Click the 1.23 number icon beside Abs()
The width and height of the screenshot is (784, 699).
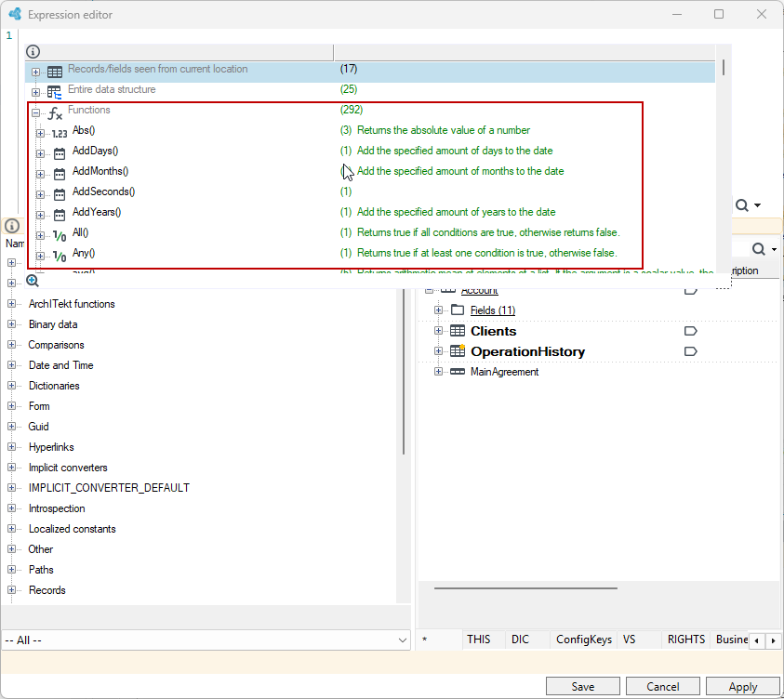[x=60, y=134]
